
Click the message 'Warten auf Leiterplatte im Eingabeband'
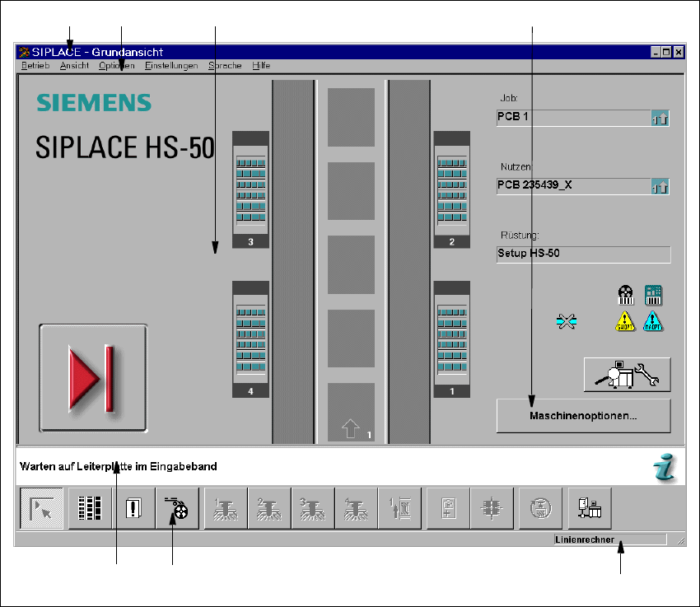pos(119,466)
